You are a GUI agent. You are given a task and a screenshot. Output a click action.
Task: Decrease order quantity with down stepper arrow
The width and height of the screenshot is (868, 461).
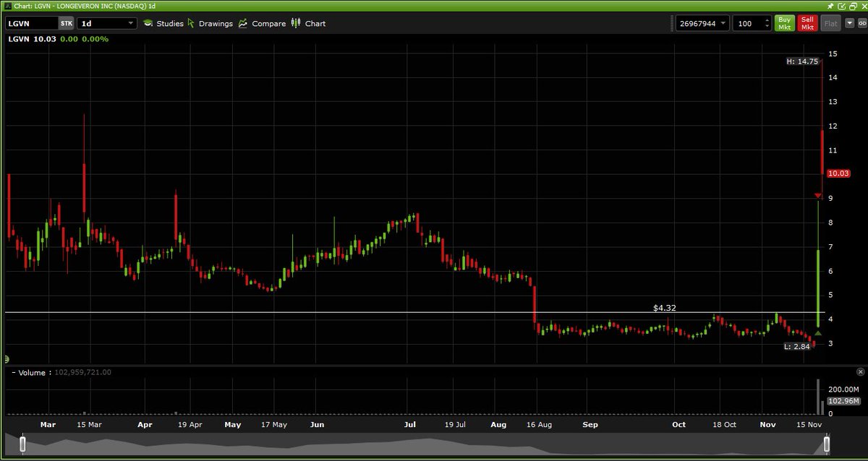click(x=767, y=27)
